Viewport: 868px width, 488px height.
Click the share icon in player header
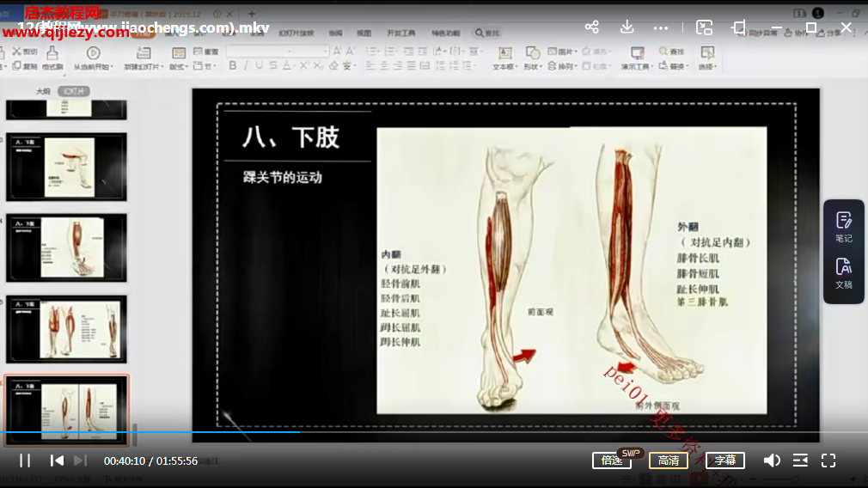tap(592, 27)
